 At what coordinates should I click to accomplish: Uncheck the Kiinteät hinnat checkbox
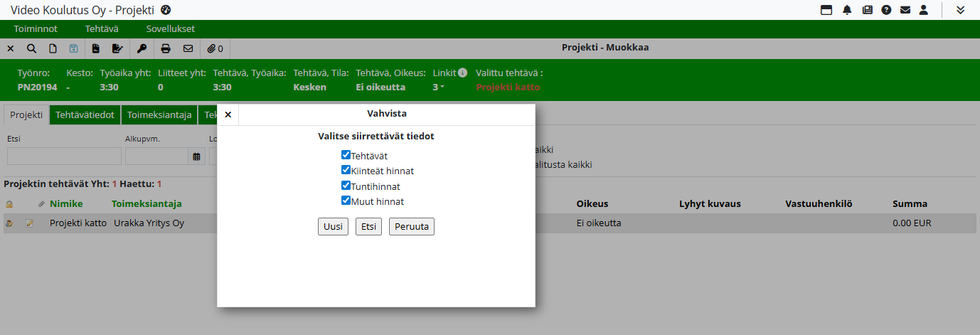click(x=346, y=171)
